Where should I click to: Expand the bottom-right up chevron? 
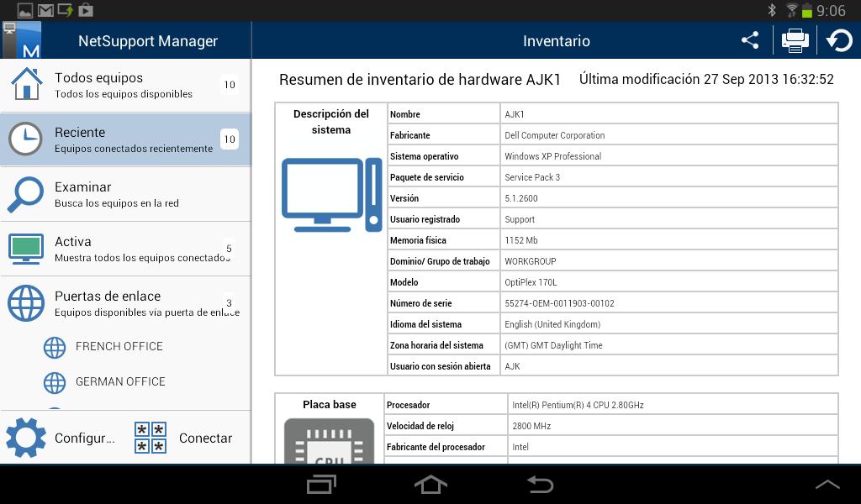coord(827,484)
